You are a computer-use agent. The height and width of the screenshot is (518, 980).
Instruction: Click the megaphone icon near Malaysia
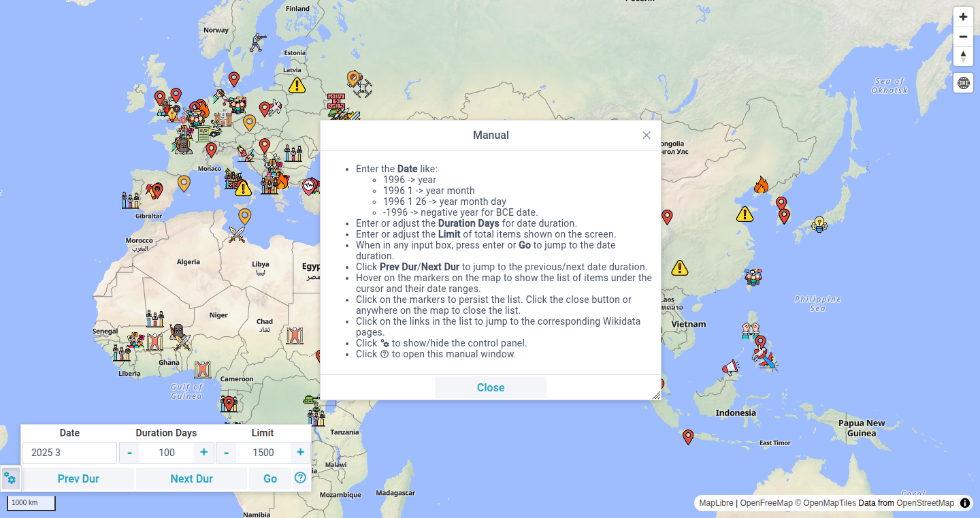[x=730, y=368]
